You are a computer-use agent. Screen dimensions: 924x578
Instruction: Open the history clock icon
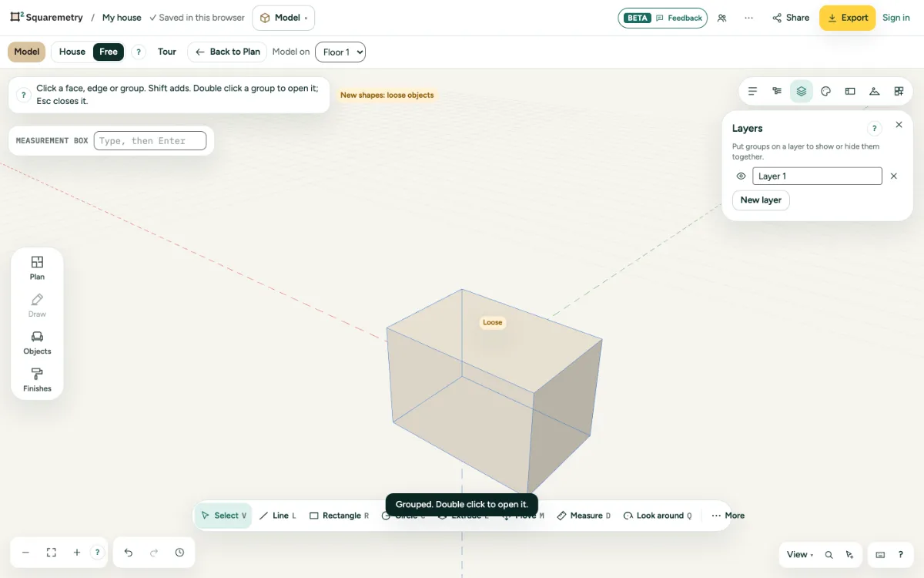pos(179,553)
